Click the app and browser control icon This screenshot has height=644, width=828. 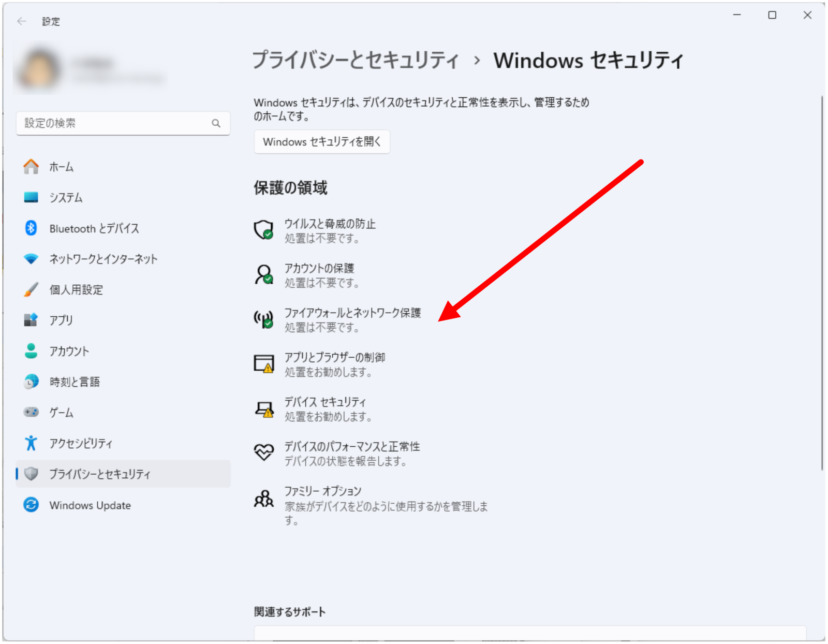point(263,363)
